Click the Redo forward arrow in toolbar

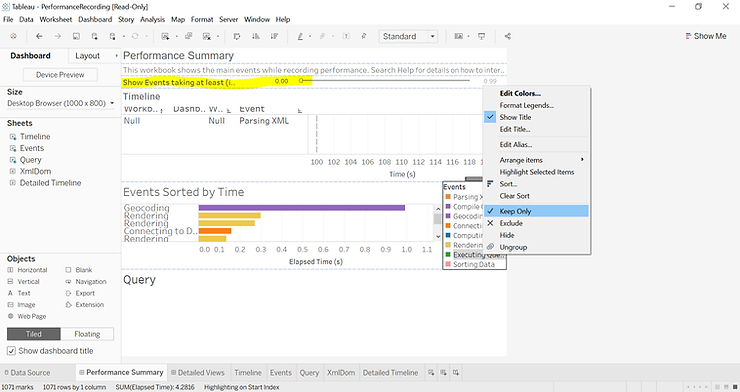58,36
